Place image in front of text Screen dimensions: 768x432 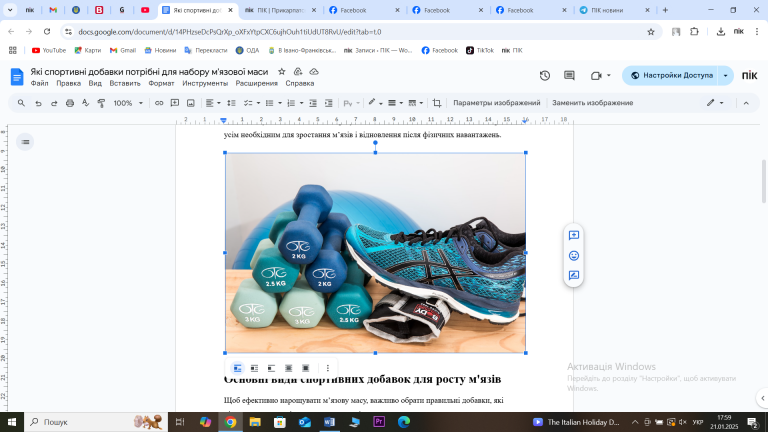[x=306, y=368]
